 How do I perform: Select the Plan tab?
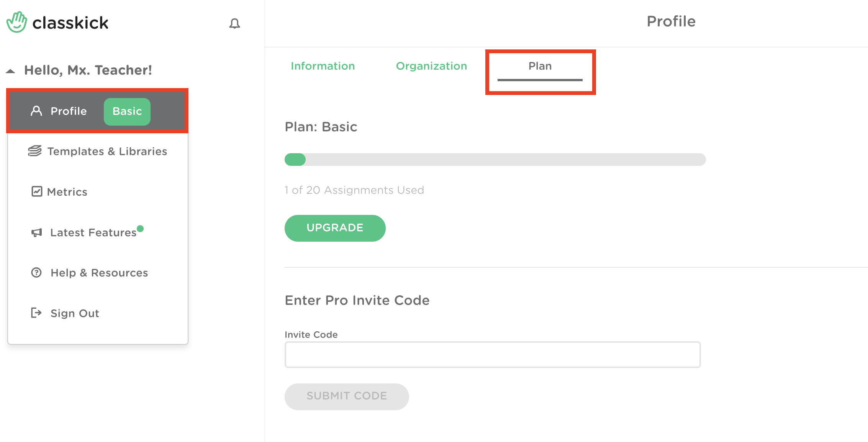pyautogui.click(x=540, y=66)
